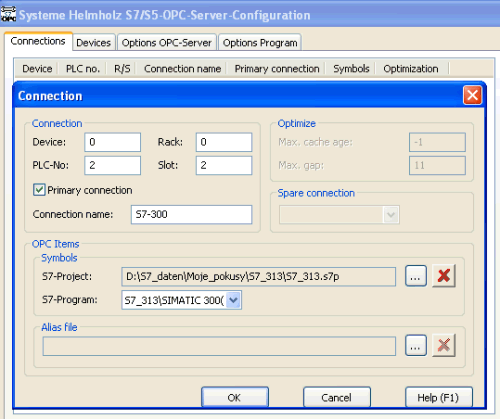This screenshot has width=500, height=419.
Task: Click the PLC no. column header
Action: point(83,69)
